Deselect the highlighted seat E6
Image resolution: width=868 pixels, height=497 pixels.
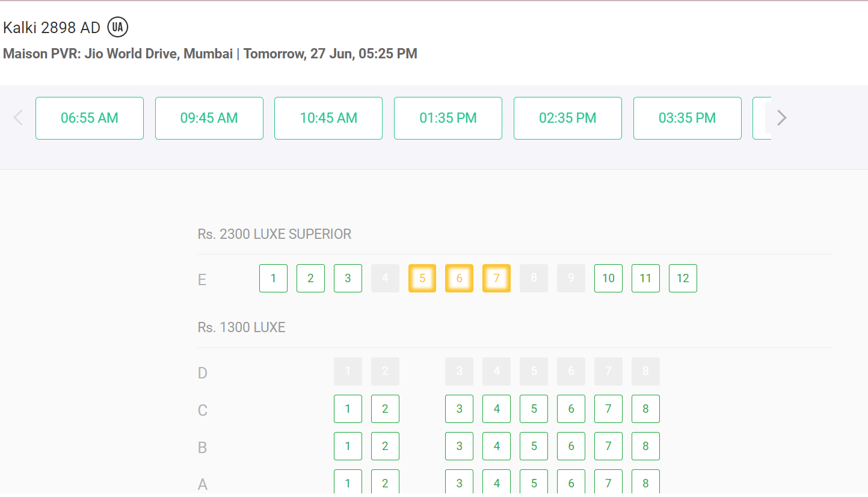[459, 278]
